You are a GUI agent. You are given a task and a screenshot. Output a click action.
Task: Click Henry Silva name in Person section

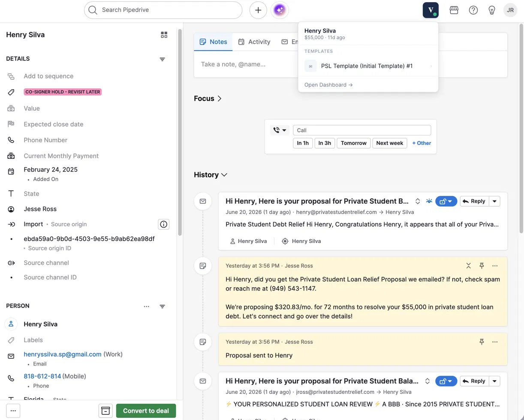coord(41,324)
